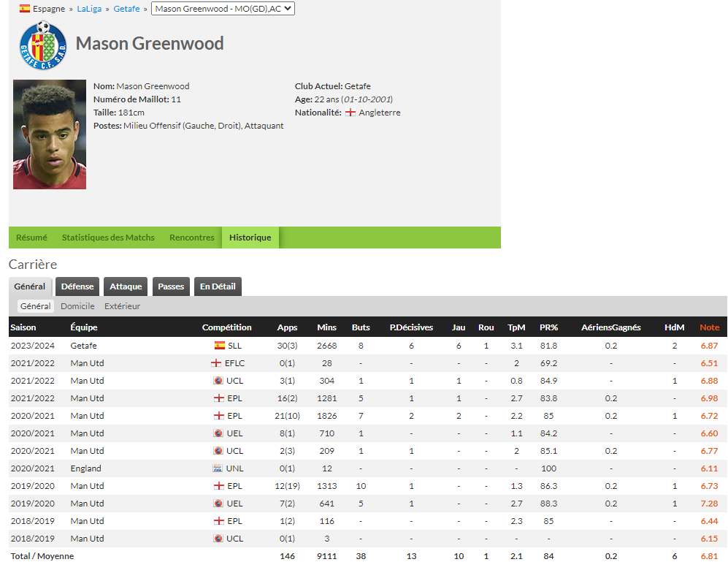Click Mason Greenwood's profile photo
Screen dimensions: 728x562
pos(50,134)
